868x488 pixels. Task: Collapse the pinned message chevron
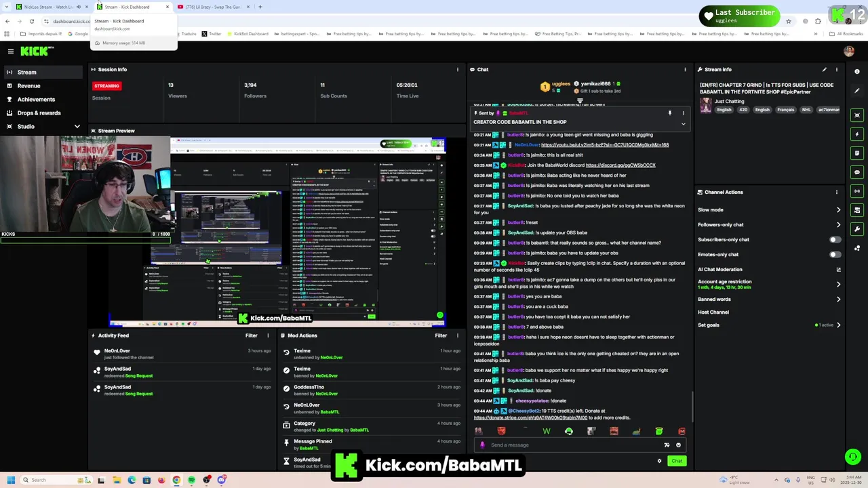tap(683, 124)
